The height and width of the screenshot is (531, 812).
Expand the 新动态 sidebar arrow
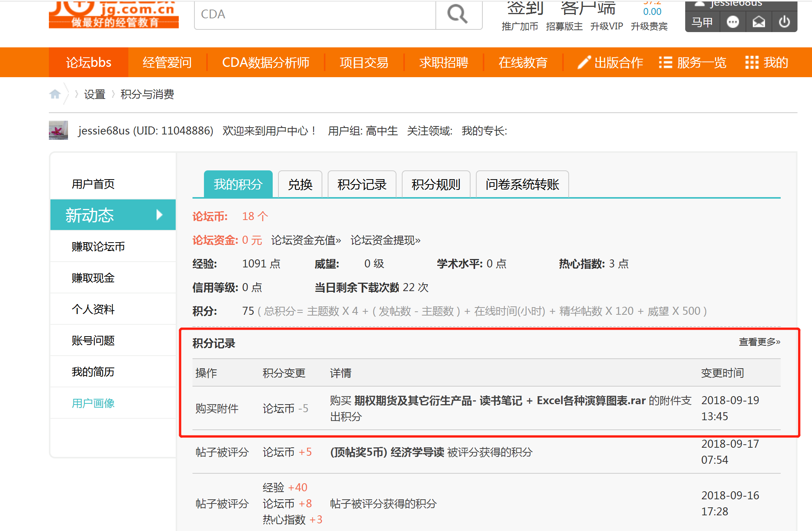click(160, 215)
